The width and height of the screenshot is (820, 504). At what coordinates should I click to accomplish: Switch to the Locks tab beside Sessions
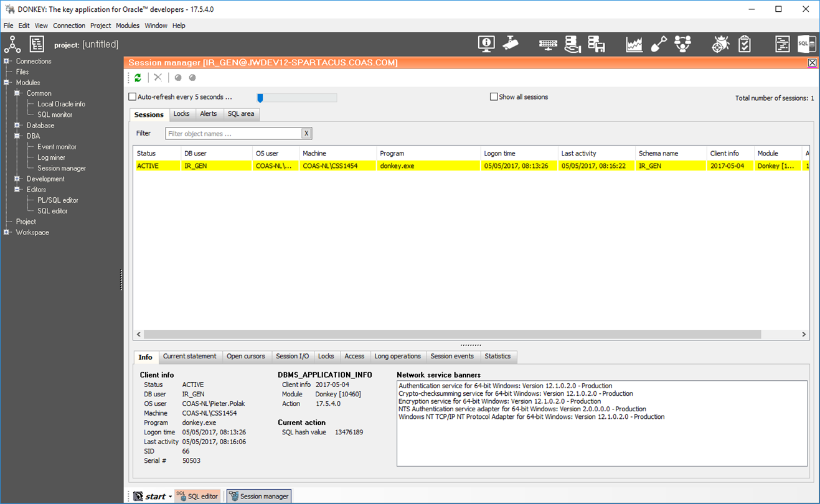[x=182, y=114]
